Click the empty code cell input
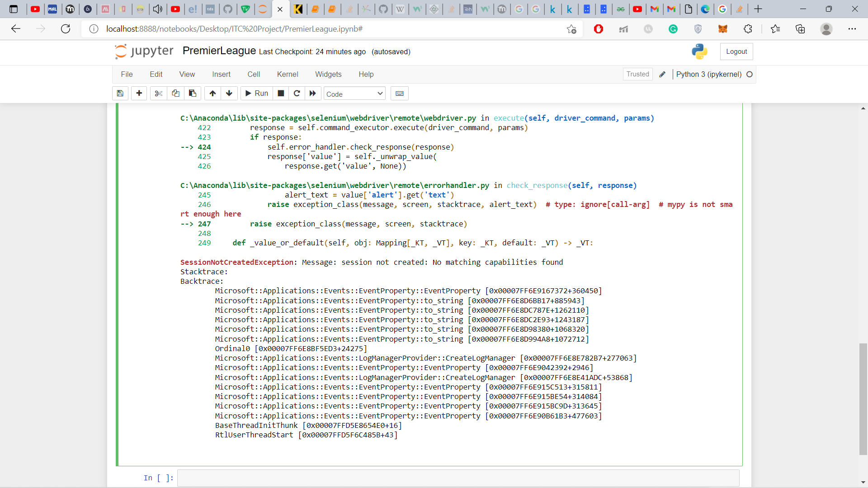The image size is (868, 488). click(x=458, y=478)
